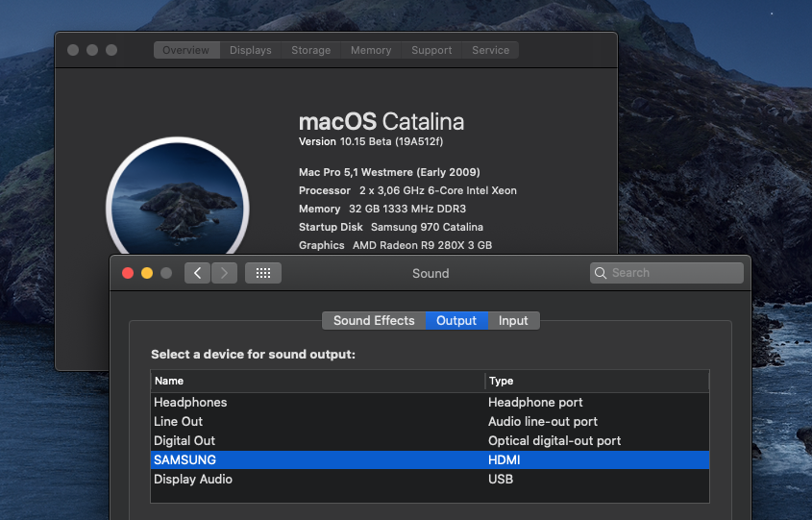The image size is (812, 520).
Task: Select Line Out output device
Action: [x=430, y=422]
